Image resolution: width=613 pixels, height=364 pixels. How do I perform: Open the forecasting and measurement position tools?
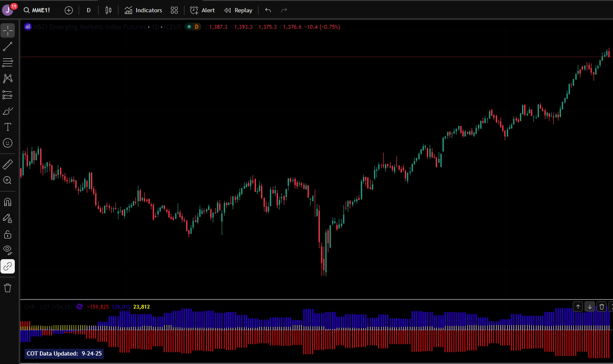pos(8,95)
